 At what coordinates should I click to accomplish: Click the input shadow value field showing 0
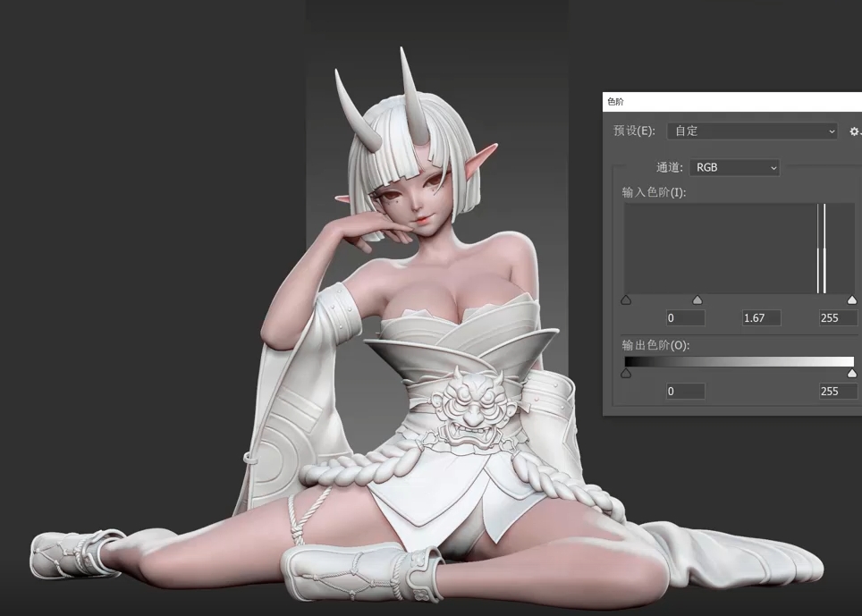click(685, 317)
